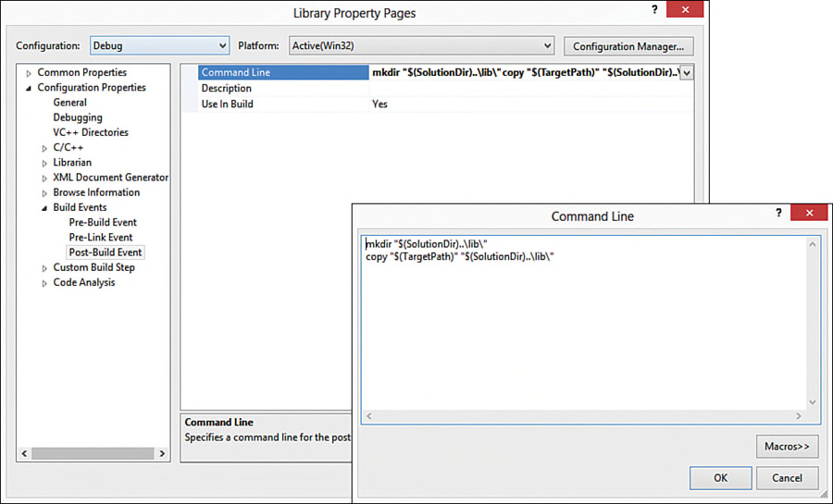Expand the C/C++ node arrow

tap(44, 148)
